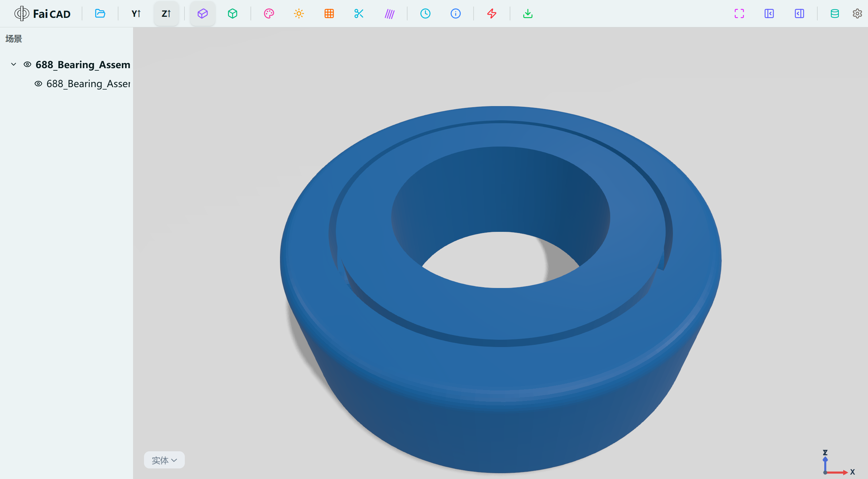Open the clock history icon

(x=425, y=13)
